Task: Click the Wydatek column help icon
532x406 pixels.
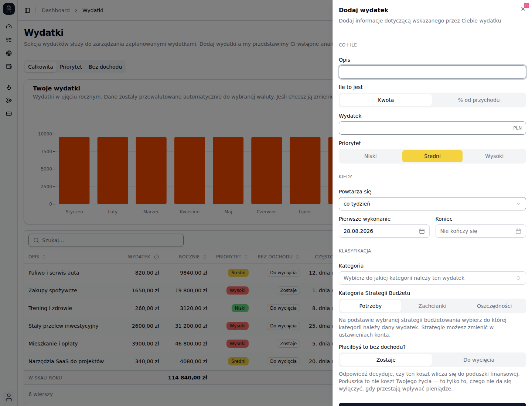Action: click(157, 257)
